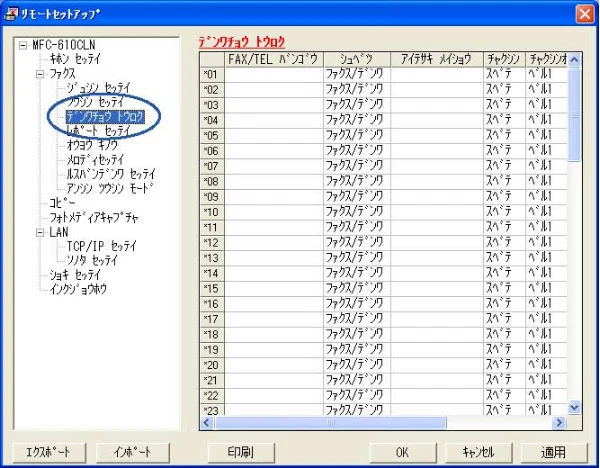Select ジュシン セッテイ tree item
Viewport: 600px width, 468px height.
click(x=99, y=88)
